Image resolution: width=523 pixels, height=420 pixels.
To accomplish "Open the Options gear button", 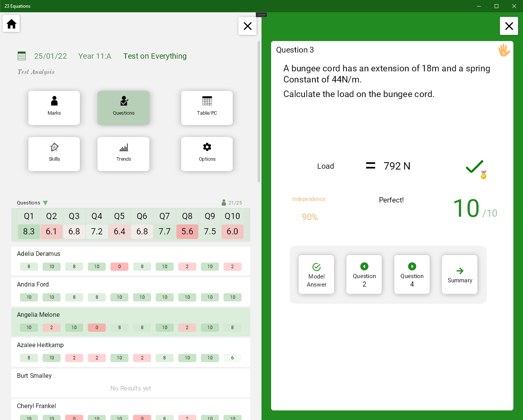I will [207, 154].
